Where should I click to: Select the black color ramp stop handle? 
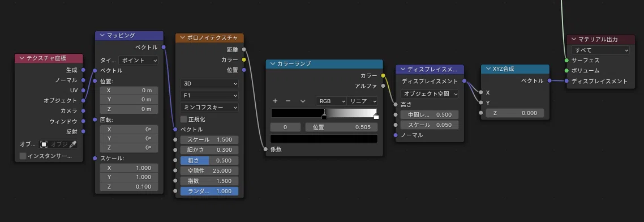(324, 116)
